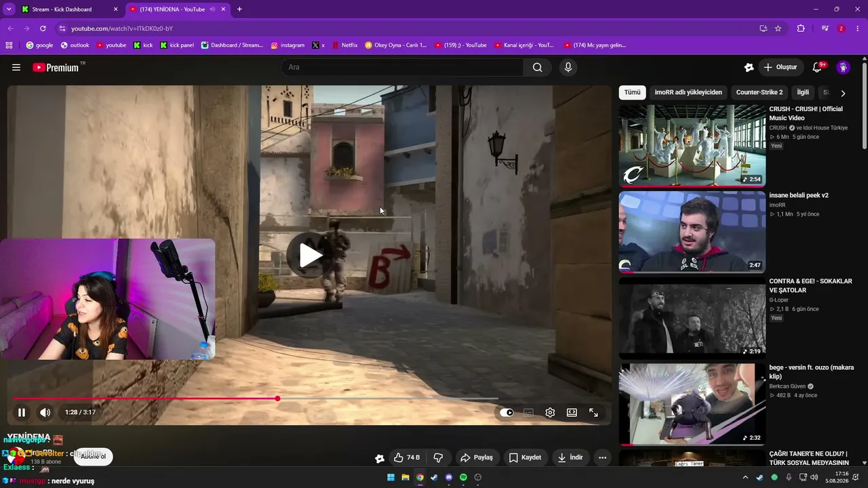The height and width of the screenshot is (488, 868).
Task: Select the imoRR adlı yükleyiciden chip
Action: (688, 92)
